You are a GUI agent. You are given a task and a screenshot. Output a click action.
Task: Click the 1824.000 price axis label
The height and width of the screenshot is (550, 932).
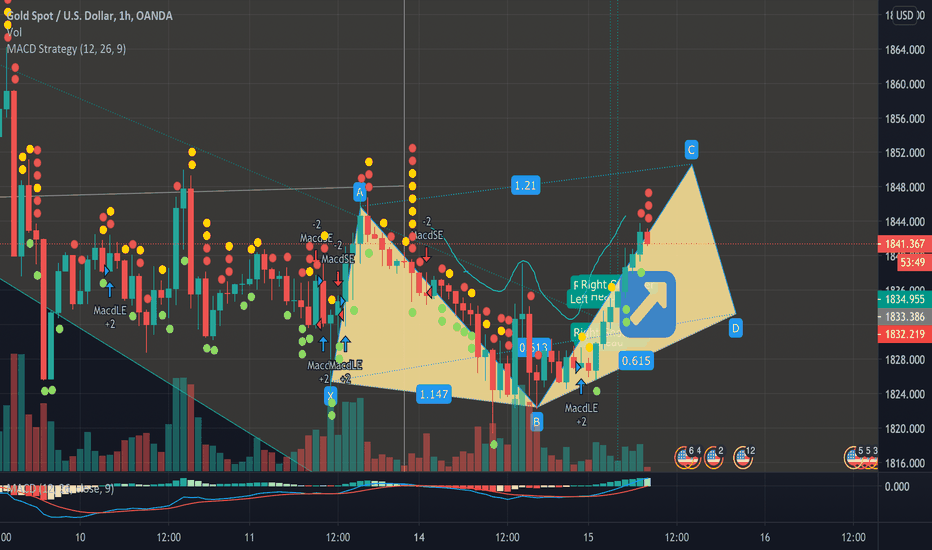pyautogui.click(x=905, y=394)
